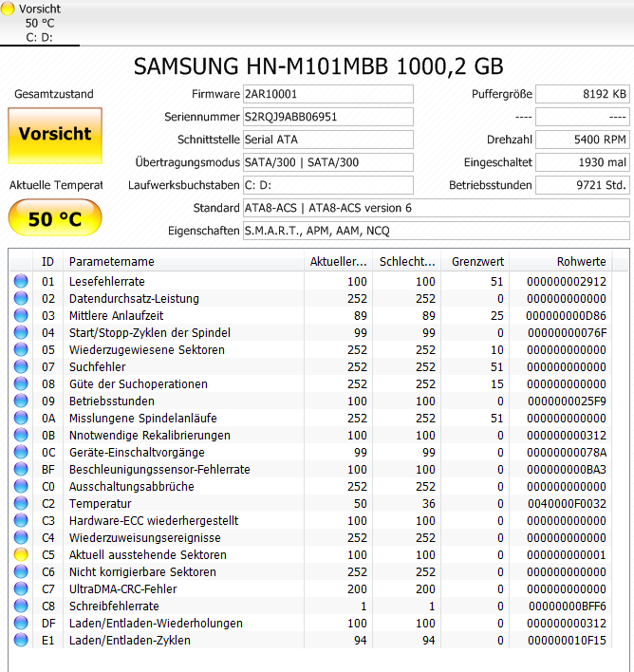The image size is (634, 672).
Task: Click raw value 00000000BFF6
Action: [568, 606]
